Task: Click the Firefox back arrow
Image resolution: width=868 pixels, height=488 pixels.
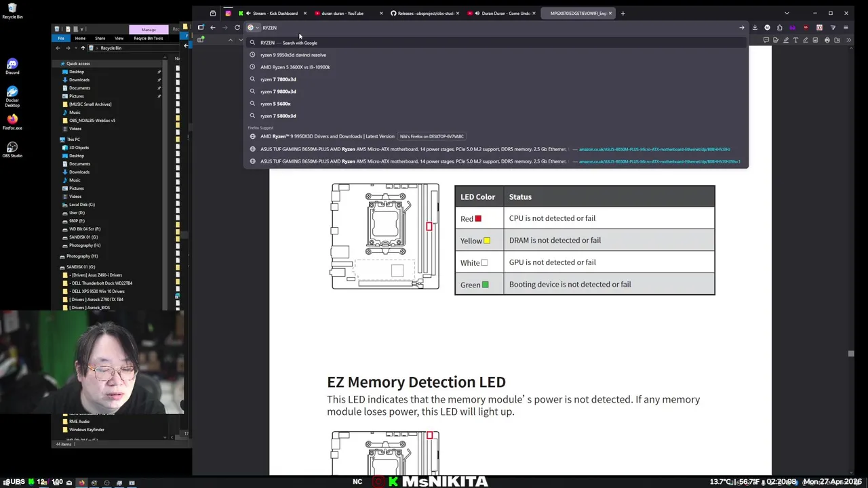Action: (213, 28)
